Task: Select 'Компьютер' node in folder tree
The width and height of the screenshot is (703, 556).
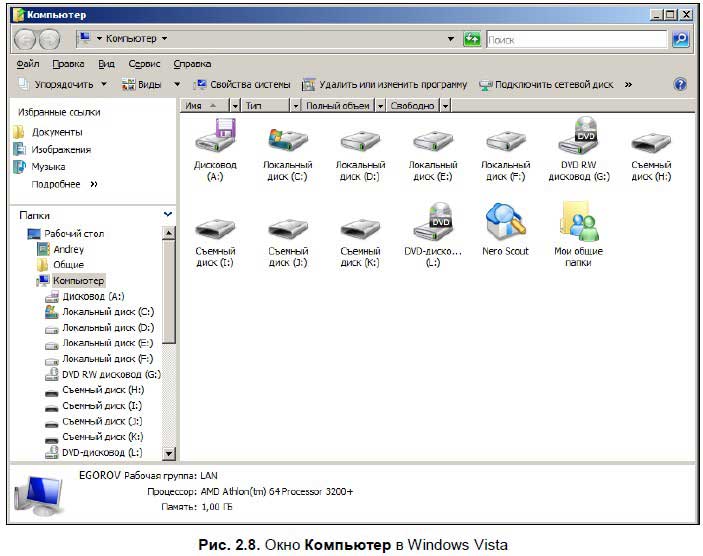Action: (x=78, y=281)
